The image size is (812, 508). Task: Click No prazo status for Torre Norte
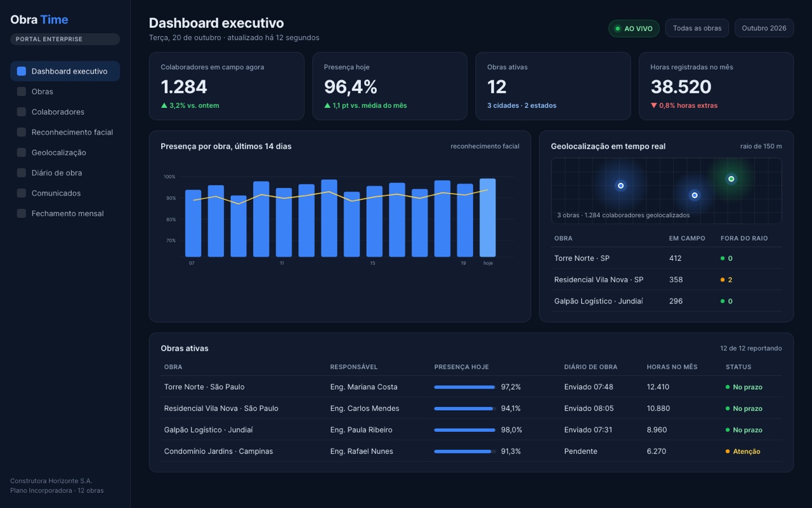(x=748, y=387)
